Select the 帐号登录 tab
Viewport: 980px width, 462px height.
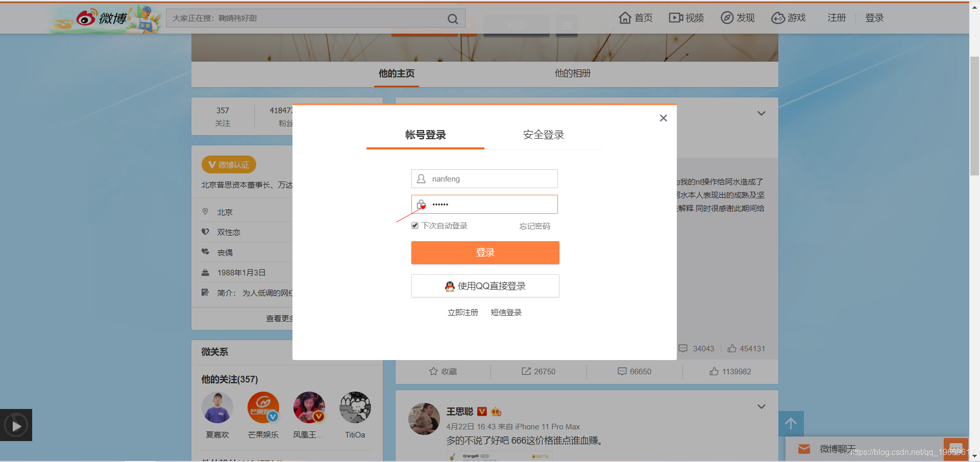425,135
